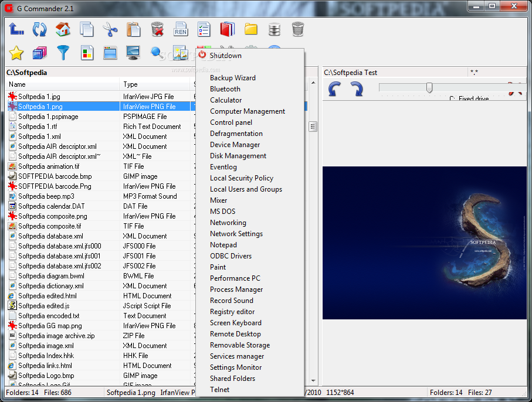Viewport: 532px width, 402px height.
Task: Open the drives database icon
Action: (x=274, y=29)
